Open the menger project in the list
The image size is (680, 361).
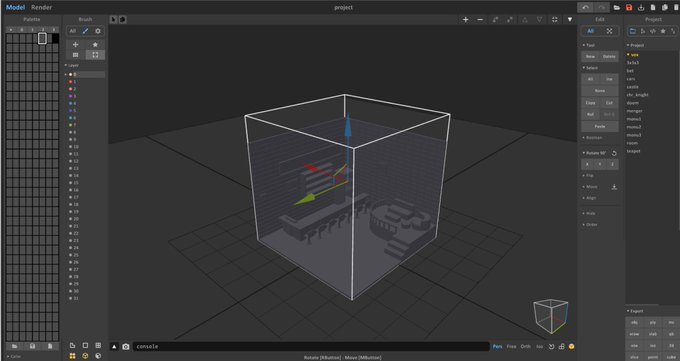coord(634,111)
